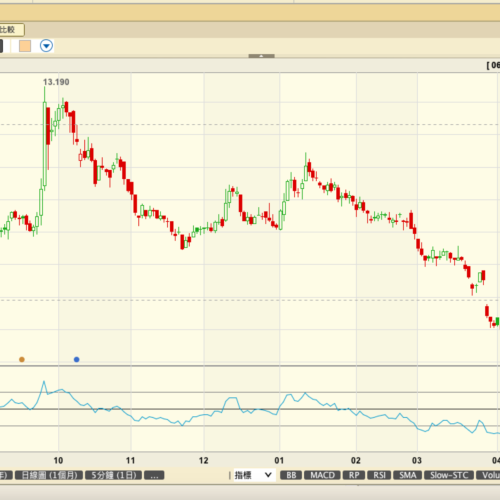Click the 01 month marker on the time axis
Viewport: 500px width, 500px height.
[x=279, y=460]
